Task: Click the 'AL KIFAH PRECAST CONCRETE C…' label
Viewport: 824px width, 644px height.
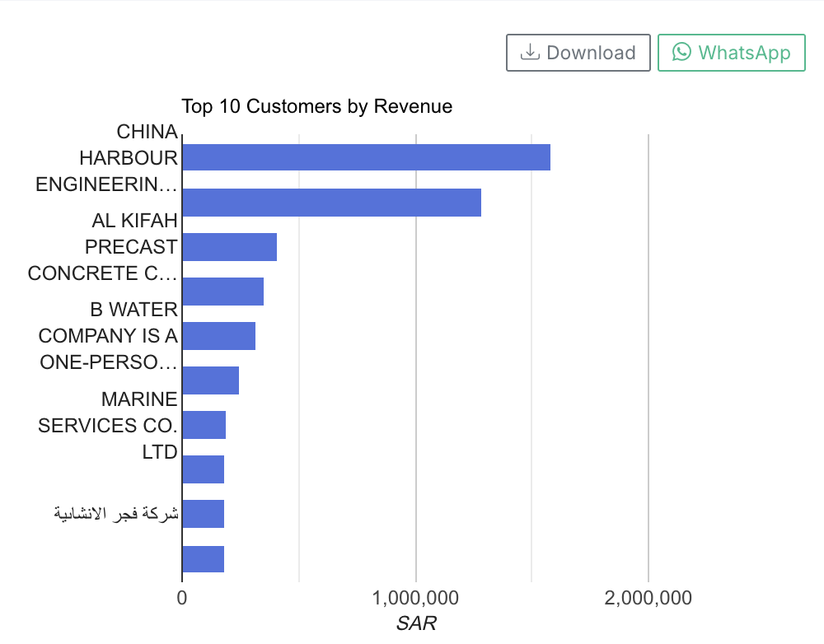Action: click(103, 247)
